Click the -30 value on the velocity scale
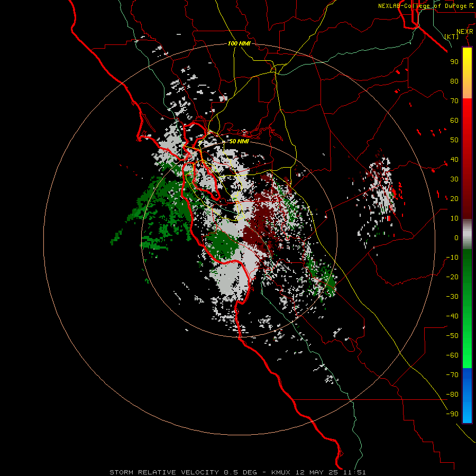Image resolution: width=476 pixels, height=476 pixels. [452, 297]
